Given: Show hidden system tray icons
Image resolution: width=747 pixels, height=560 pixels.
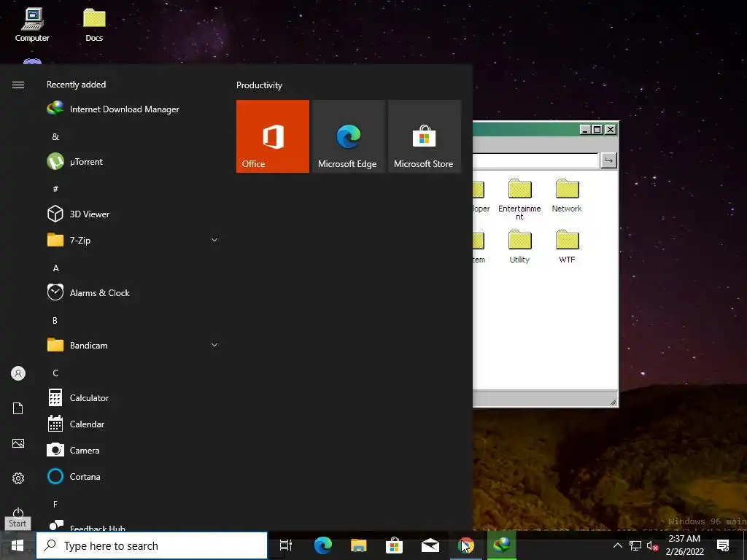Looking at the screenshot, I should pyautogui.click(x=617, y=545).
